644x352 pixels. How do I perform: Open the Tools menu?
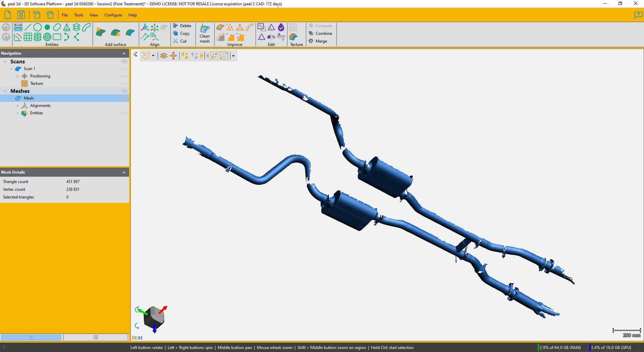(78, 15)
